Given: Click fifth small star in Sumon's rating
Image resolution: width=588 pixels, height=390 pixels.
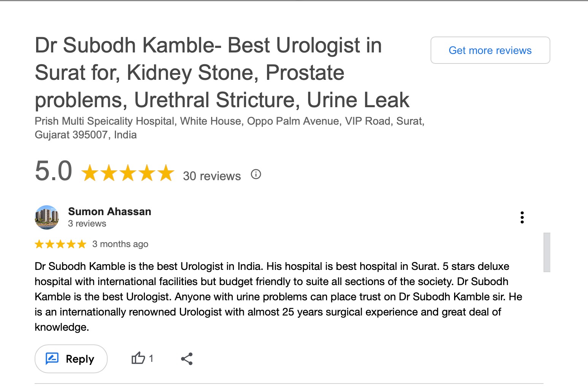Looking at the screenshot, I should [x=82, y=244].
